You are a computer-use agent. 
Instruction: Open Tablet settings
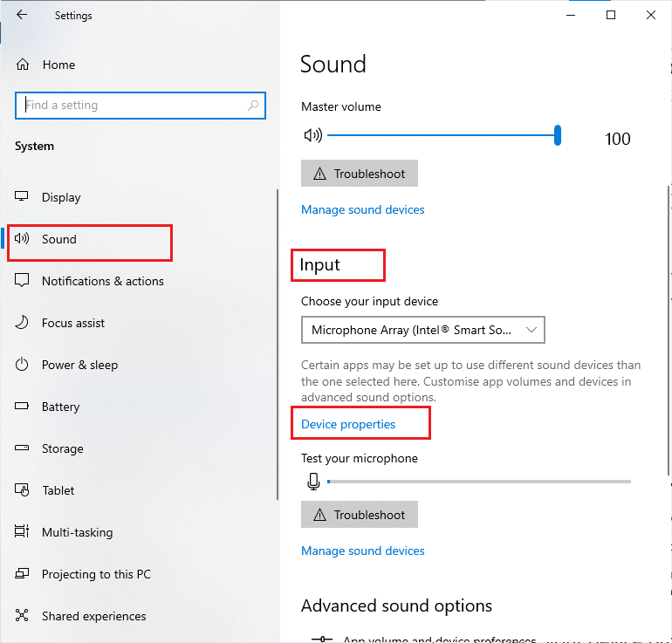(58, 490)
